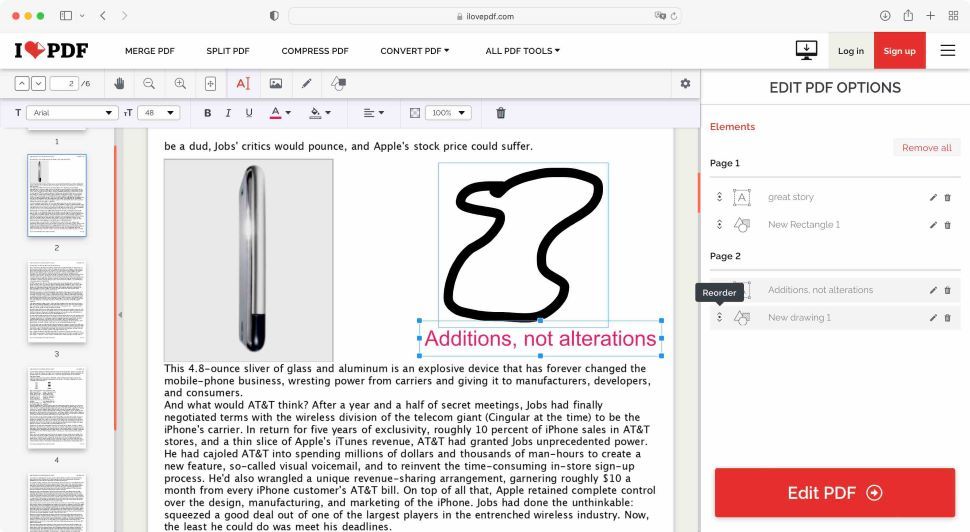Open the text color picker
The height and width of the screenshot is (532, 970).
[280, 113]
